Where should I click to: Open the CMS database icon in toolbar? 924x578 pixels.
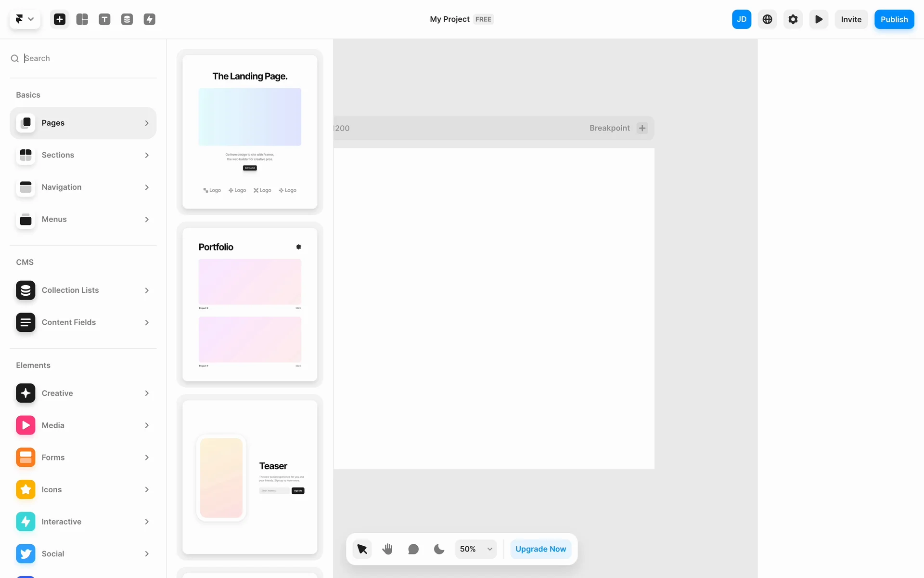point(127,19)
